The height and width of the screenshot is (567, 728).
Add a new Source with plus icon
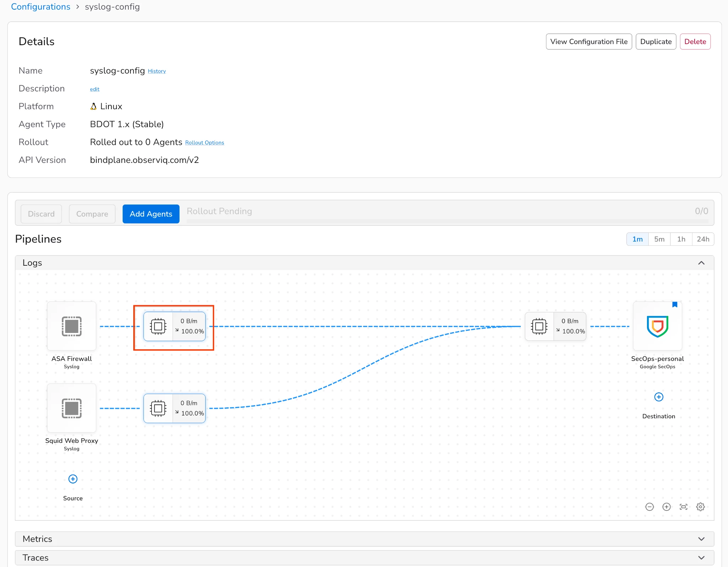[x=73, y=479]
